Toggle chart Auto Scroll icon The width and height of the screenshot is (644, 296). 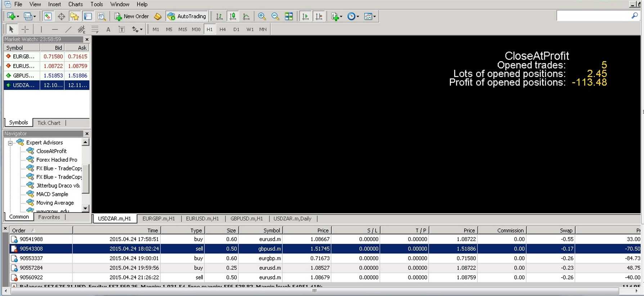point(305,16)
